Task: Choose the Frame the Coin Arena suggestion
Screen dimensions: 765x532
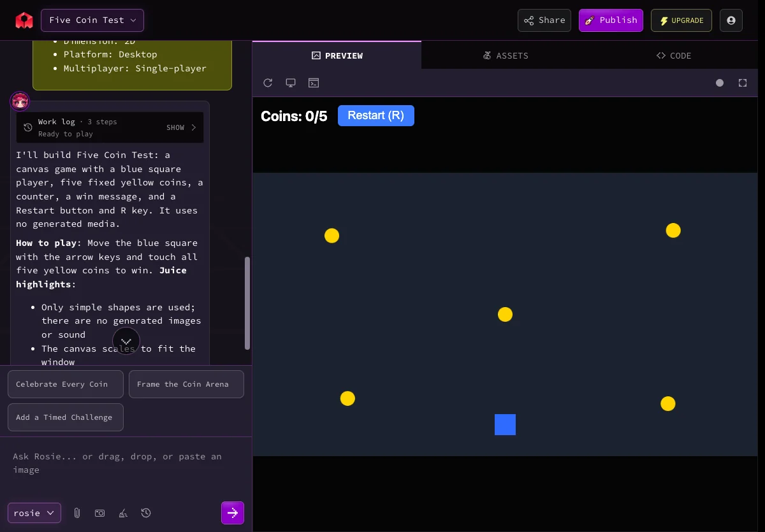Action: (x=186, y=384)
